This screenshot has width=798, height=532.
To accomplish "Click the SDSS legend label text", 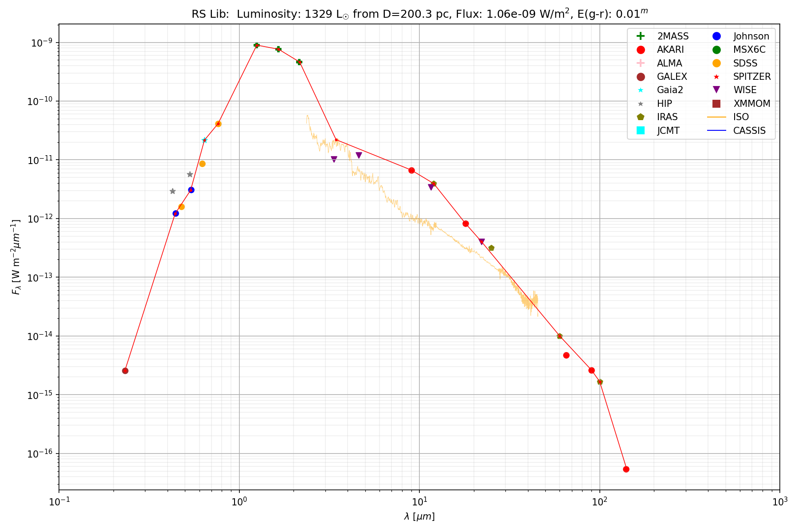I will pyautogui.click(x=745, y=63).
